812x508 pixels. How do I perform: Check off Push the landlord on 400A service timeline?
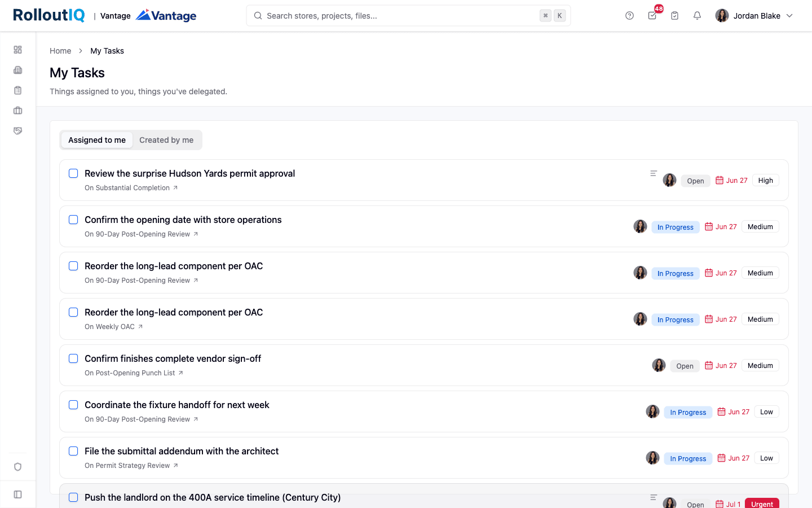click(x=73, y=497)
